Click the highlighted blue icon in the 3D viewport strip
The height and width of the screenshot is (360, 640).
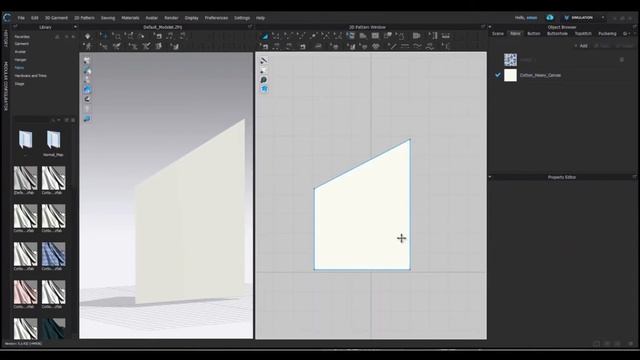tap(87, 90)
